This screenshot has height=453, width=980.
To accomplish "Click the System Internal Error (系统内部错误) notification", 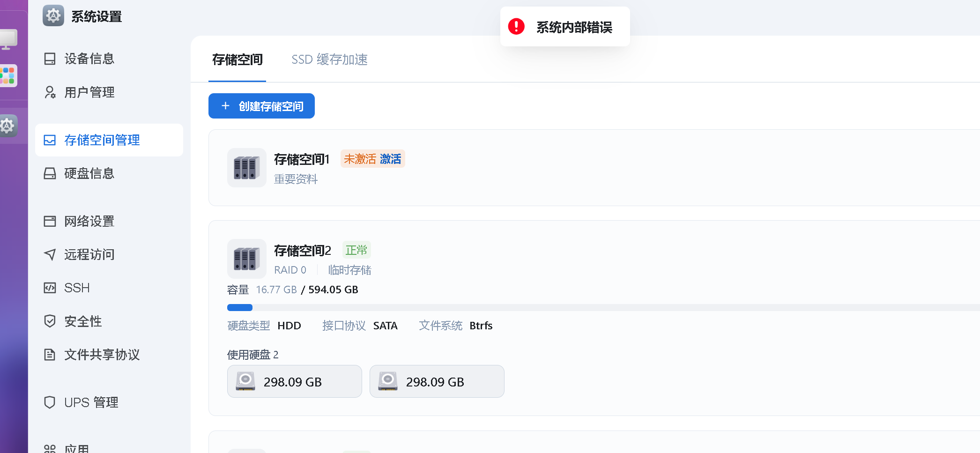I will [565, 26].
